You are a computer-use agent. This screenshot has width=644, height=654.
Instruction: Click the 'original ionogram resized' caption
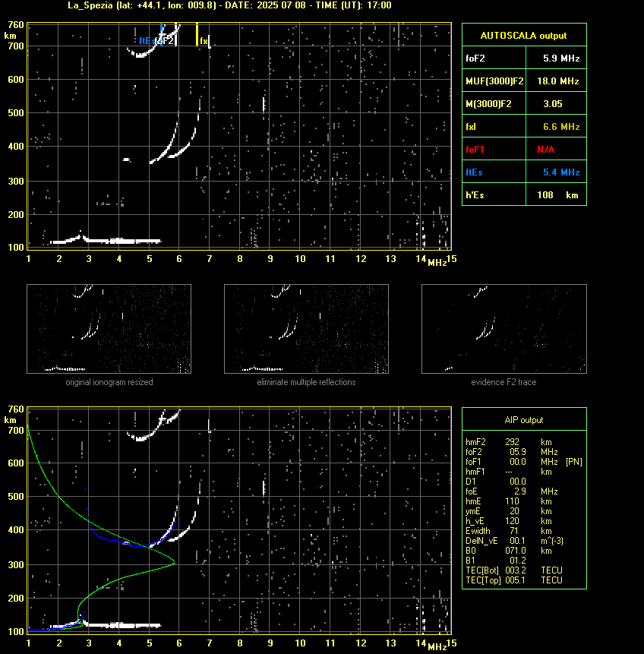tap(109, 382)
